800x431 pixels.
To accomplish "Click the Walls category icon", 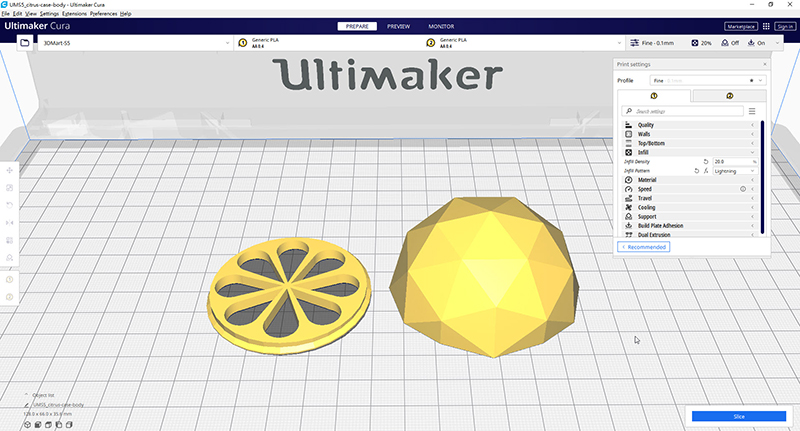I will [629, 134].
